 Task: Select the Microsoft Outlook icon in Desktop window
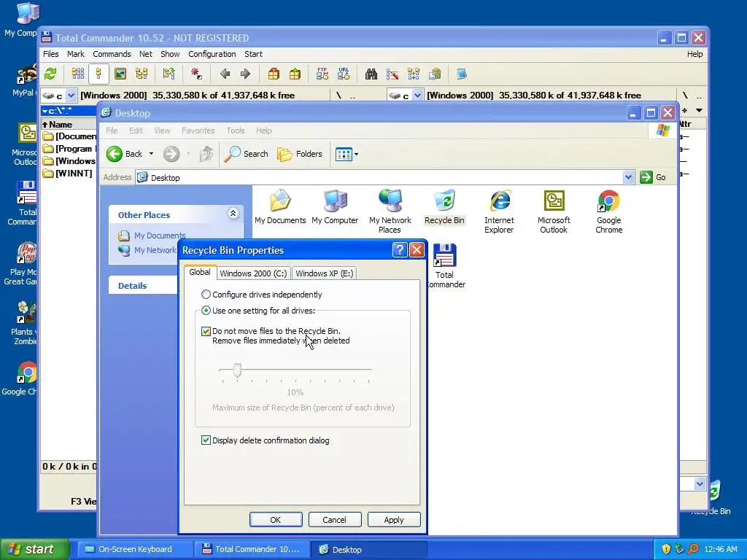point(554,211)
